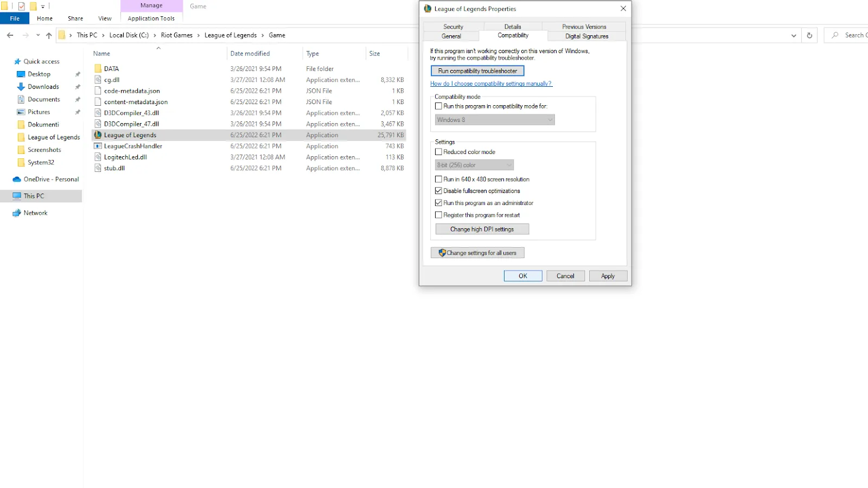Click the content-metadata.json file icon
The width and height of the screenshot is (868, 488).
pos(98,102)
